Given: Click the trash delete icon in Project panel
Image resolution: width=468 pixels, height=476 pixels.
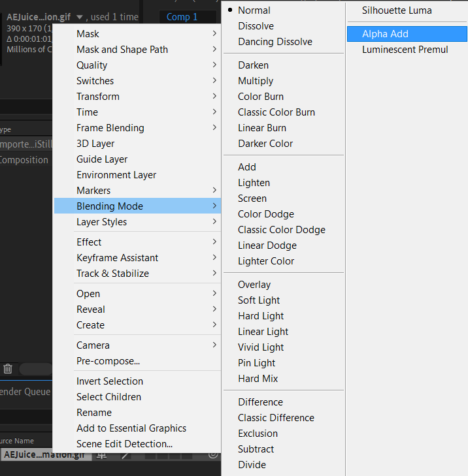Looking at the screenshot, I should pos(8,369).
